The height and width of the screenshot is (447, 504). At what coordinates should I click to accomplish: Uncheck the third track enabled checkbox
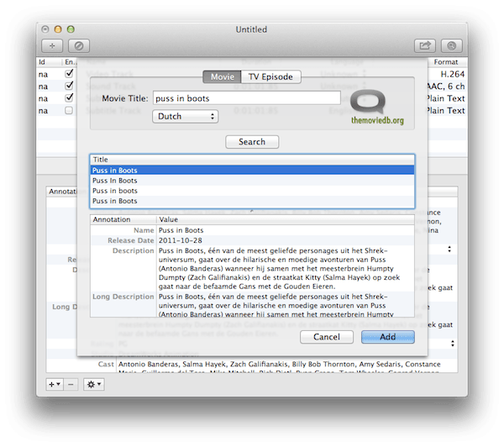[x=69, y=97]
